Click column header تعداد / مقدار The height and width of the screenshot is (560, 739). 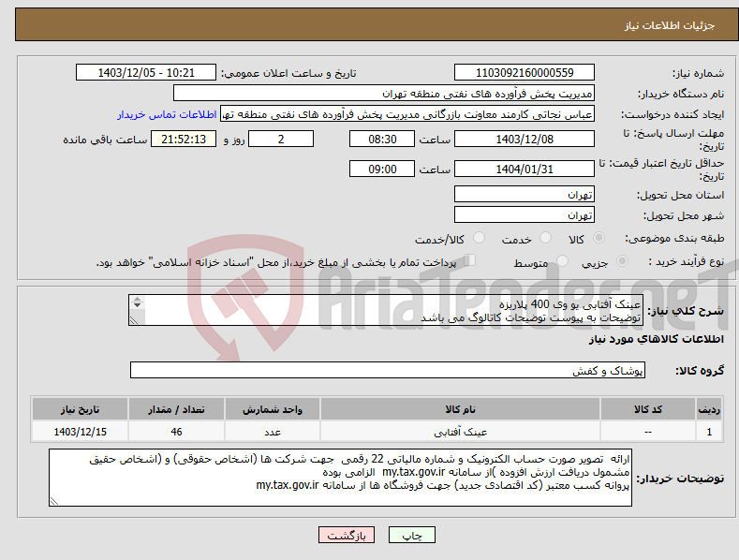[x=176, y=409]
